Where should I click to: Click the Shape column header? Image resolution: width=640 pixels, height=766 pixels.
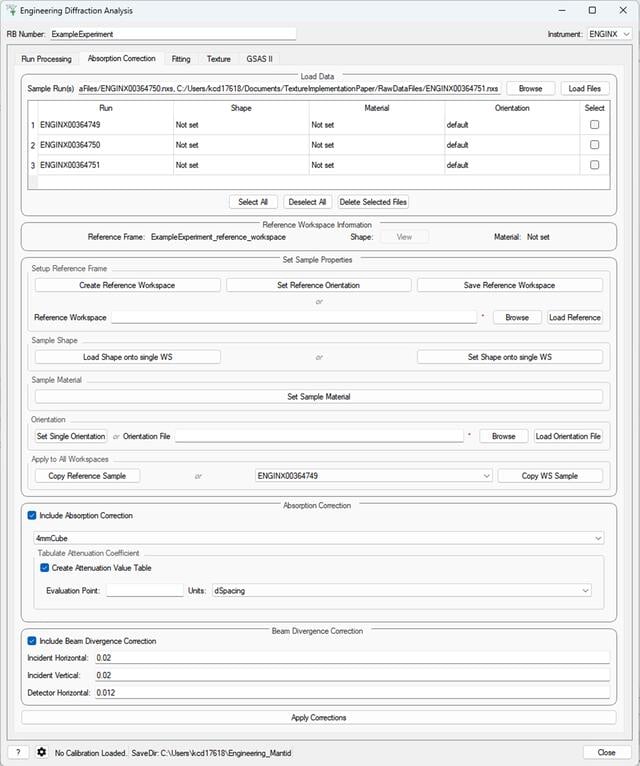point(241,108)
